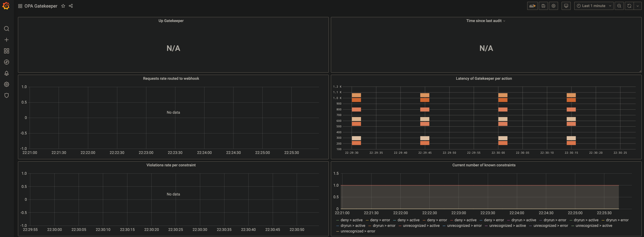The width and height of the screenshot is (644, 237).
Task: Click latency heatmap cell at 22:29:45, 800 bucket
Action: tap(425, 110)
